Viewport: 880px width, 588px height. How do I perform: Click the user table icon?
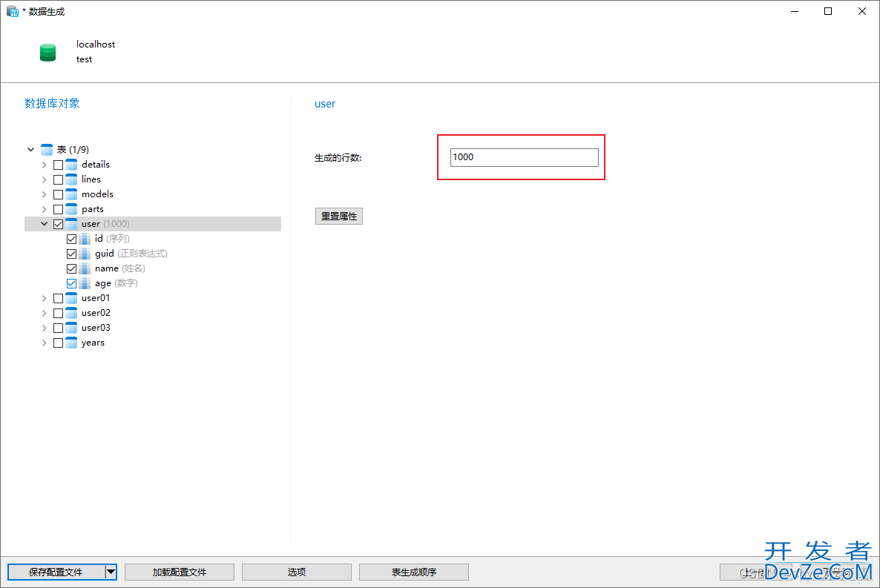pos(71,224)
